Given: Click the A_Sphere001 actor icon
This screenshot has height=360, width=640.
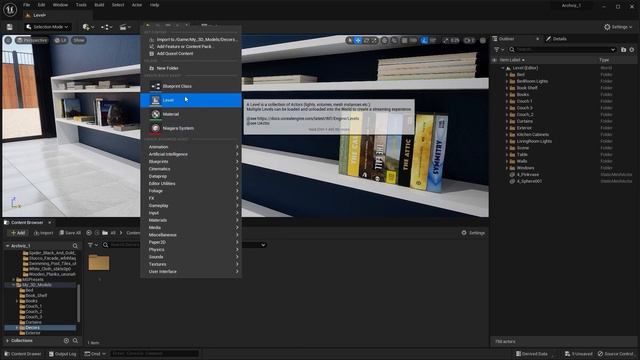Looking at the screenshot, I should tap(512, 181).
